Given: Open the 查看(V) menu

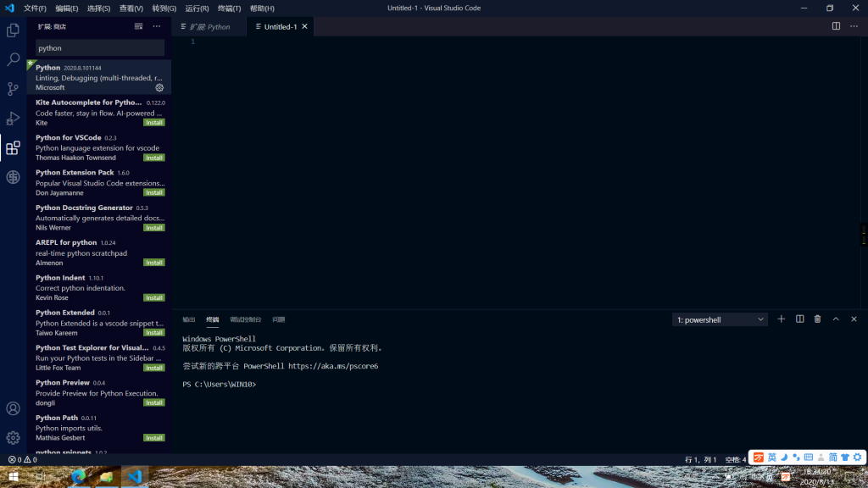Looking at the screenshot, I should 131,8.
